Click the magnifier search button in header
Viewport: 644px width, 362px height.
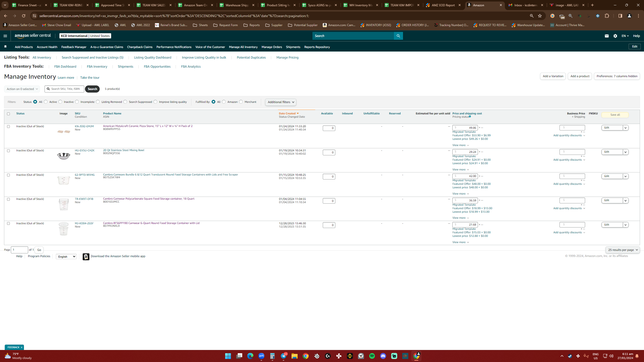coord(398,36)
